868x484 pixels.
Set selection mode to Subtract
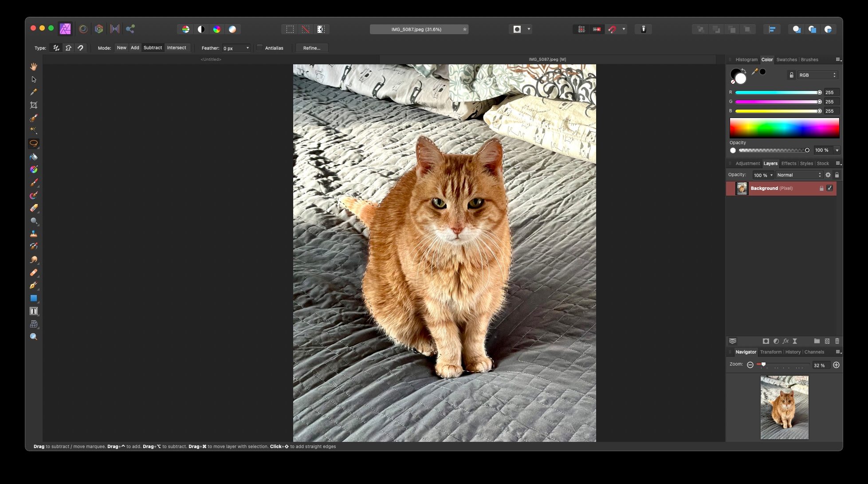(x=153, y=48)
